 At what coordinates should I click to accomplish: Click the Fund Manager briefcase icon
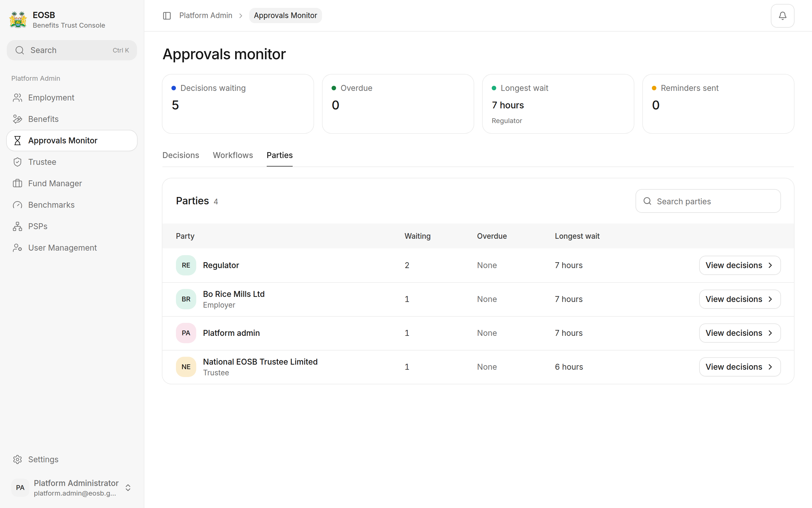click(x=17, y=183)
